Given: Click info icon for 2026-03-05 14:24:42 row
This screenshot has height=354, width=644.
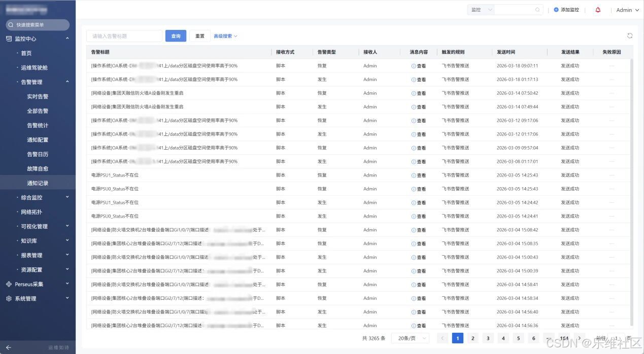Looking at the screenshot, I should coord(414,203).
